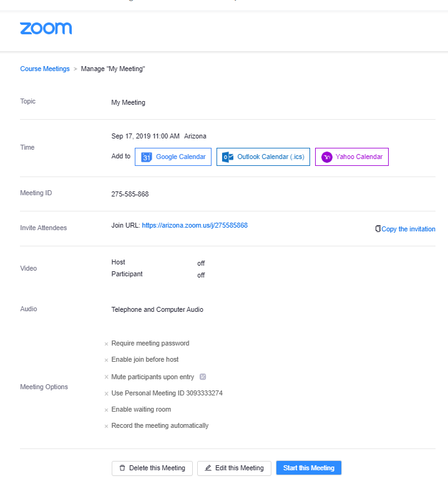Click the Topic label
The image size is (448, 479).
[x=28, y=101]
